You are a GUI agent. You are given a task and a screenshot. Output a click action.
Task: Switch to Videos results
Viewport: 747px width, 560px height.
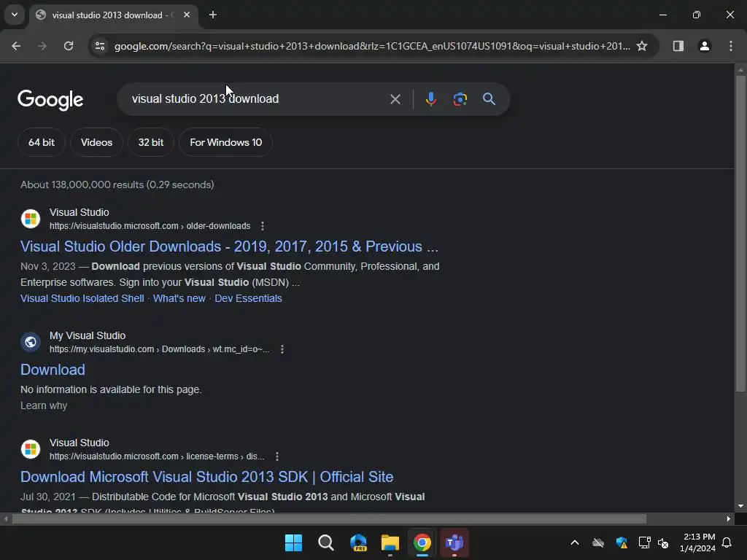coord(97,142)
